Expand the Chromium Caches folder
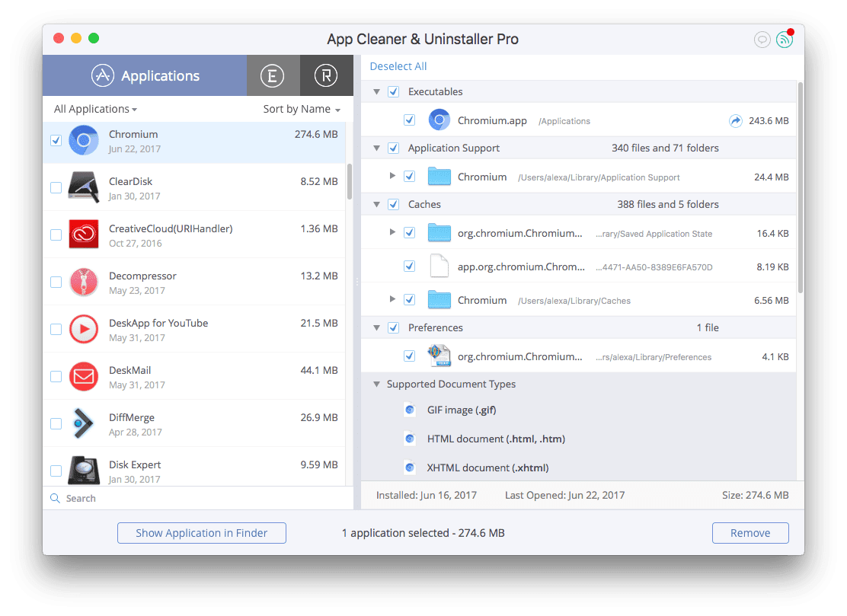This screenshot has width=847, height=616. click(393, 299)
